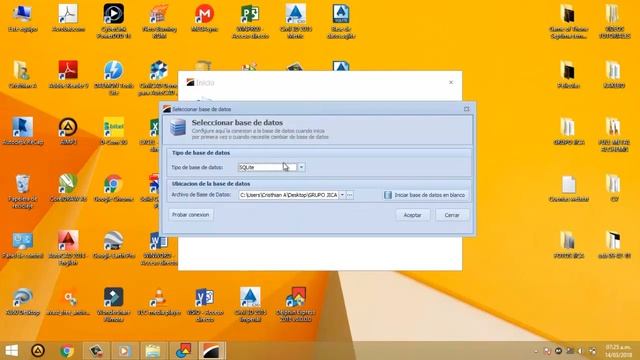Open the Panel de control desktop icon

(x=22, y=245)
